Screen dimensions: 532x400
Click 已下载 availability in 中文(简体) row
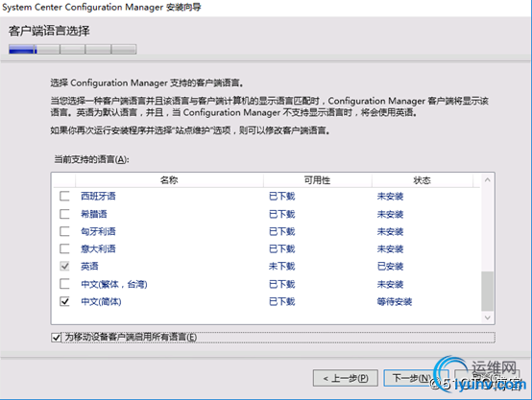point(282,301)
